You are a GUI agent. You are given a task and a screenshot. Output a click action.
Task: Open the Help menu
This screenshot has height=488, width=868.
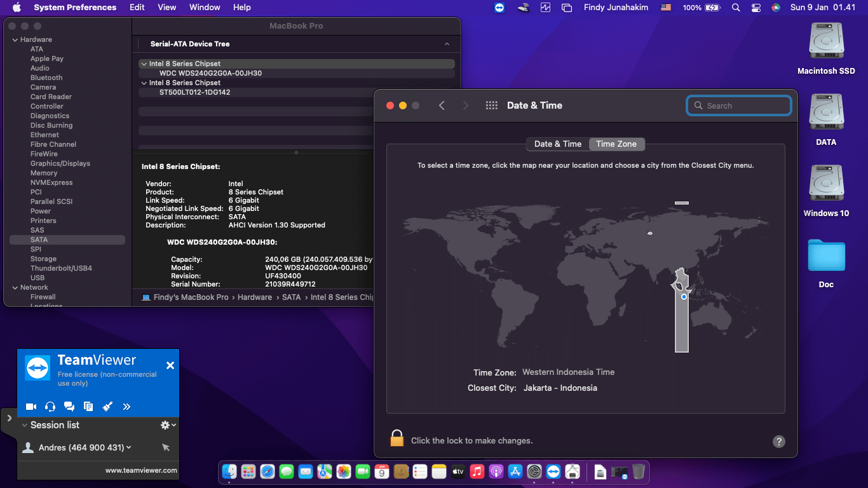242,8
